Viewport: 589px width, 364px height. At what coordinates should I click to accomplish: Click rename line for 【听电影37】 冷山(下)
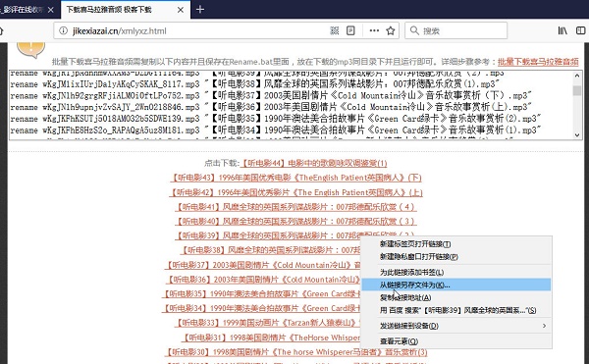[x=271, y=96]
